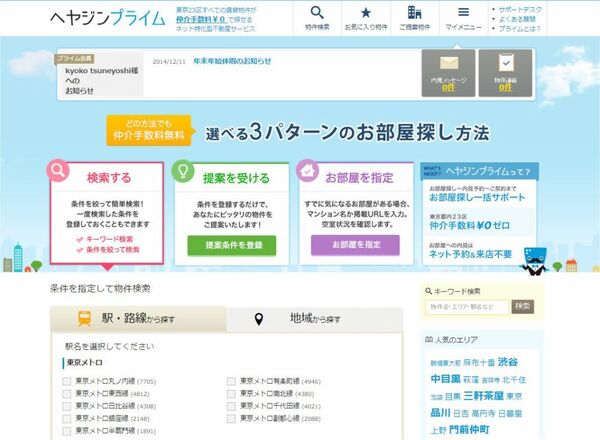The height and width of the screenshot is (440, 600).
Task: Click 東京メトロ section heading
Action: coord(85,362)
